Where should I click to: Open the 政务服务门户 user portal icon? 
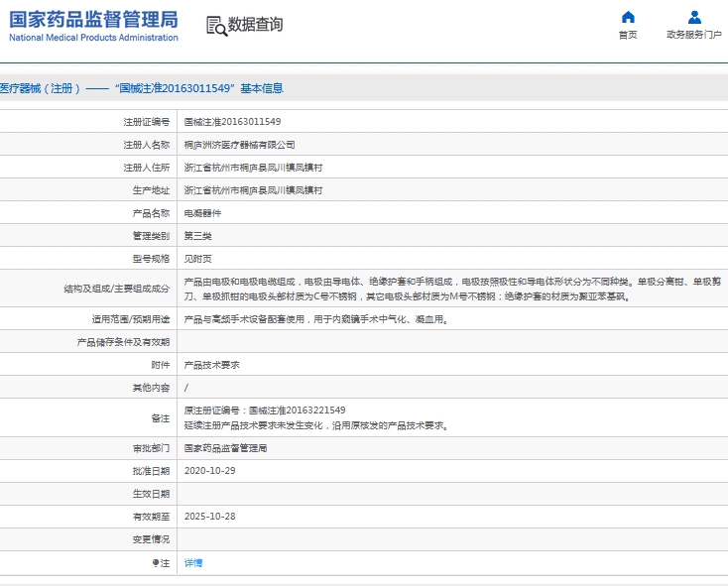coord(694,18)
